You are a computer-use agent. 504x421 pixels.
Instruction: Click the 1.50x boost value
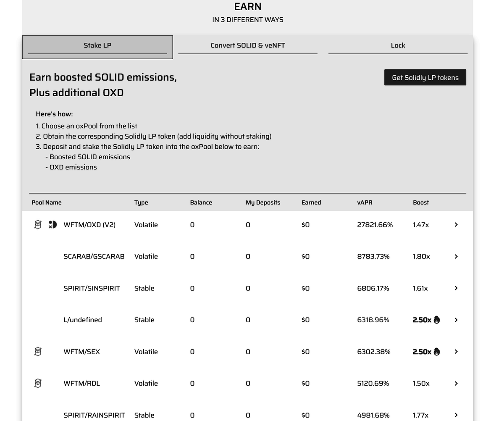point(421,383)
